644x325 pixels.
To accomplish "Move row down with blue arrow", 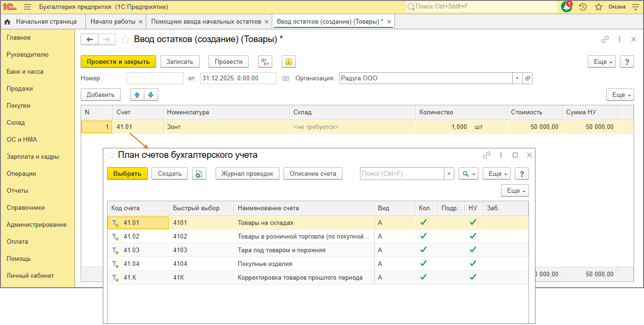I will point(151,94).
